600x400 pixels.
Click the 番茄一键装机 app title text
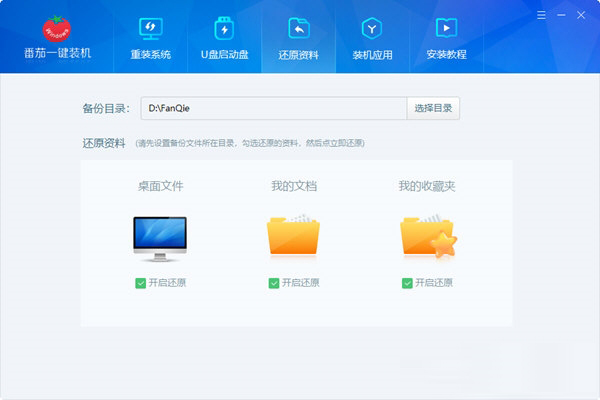57,52
